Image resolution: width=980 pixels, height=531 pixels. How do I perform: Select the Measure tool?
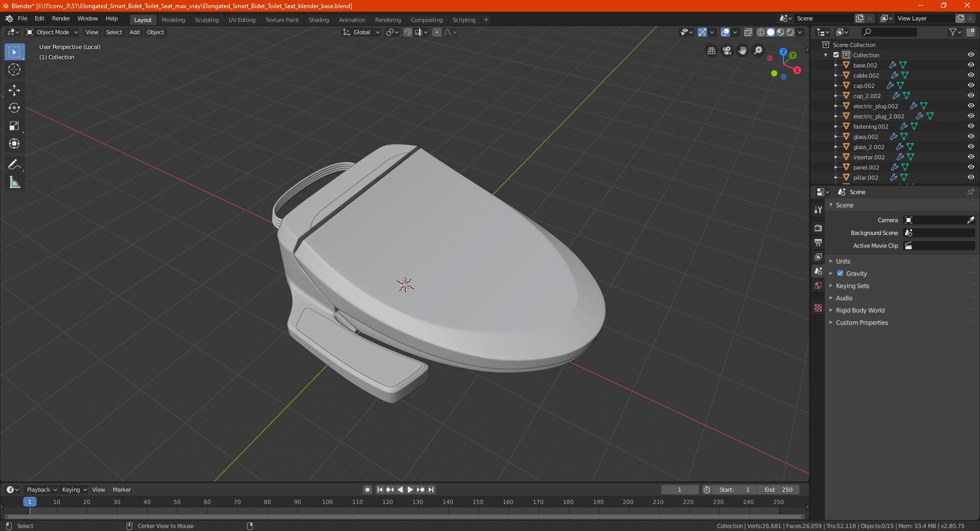(x=14, y=182)
